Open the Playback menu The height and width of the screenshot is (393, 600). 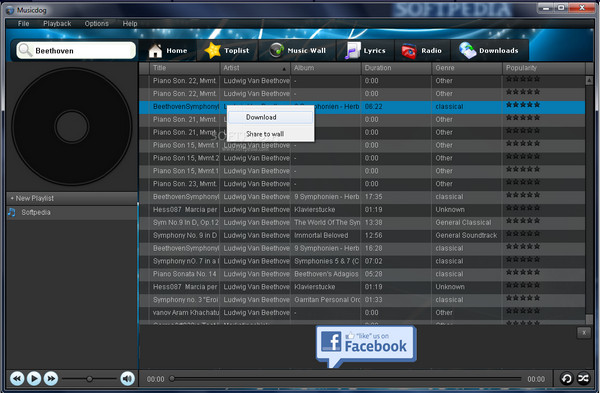(x=57, y=23)
